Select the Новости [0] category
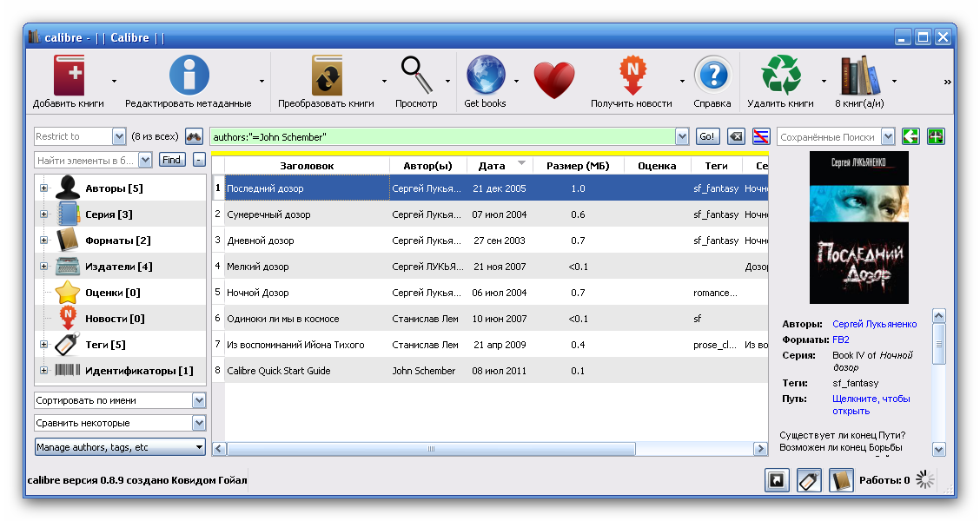This screenshot has width=980, height=521. pyautogui.click(x=115, y=319)
